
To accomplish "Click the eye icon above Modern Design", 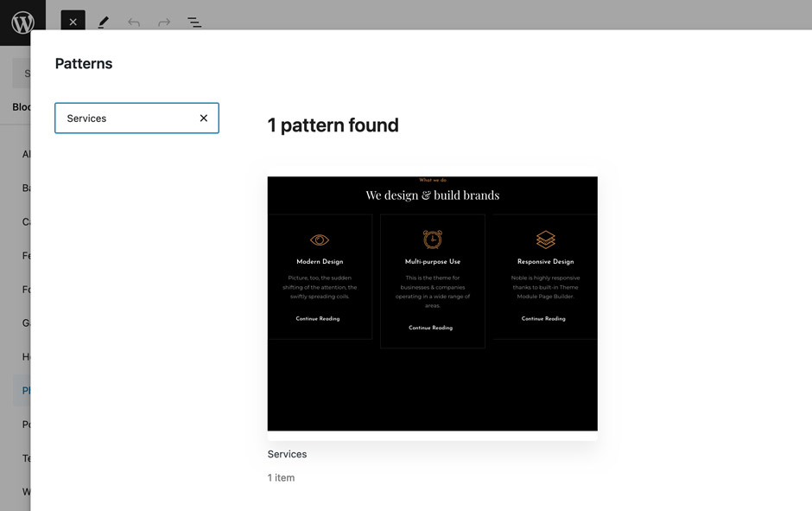I will (320, 240).
